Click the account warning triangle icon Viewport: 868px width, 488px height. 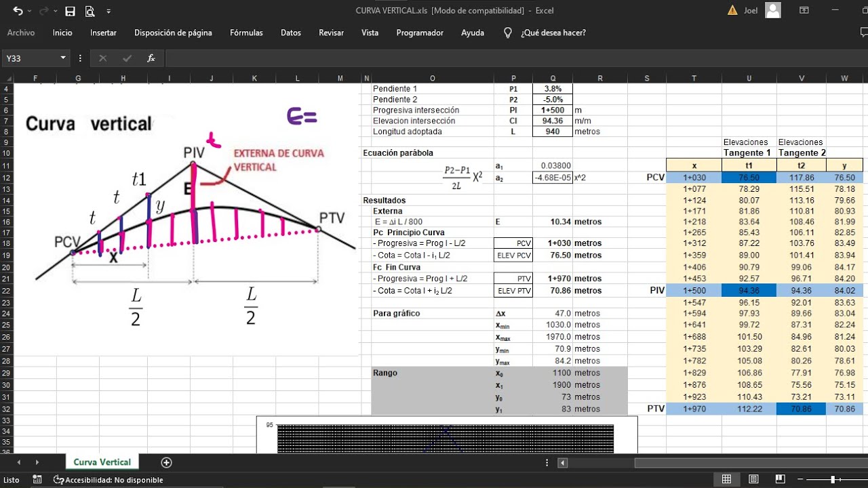732,10
